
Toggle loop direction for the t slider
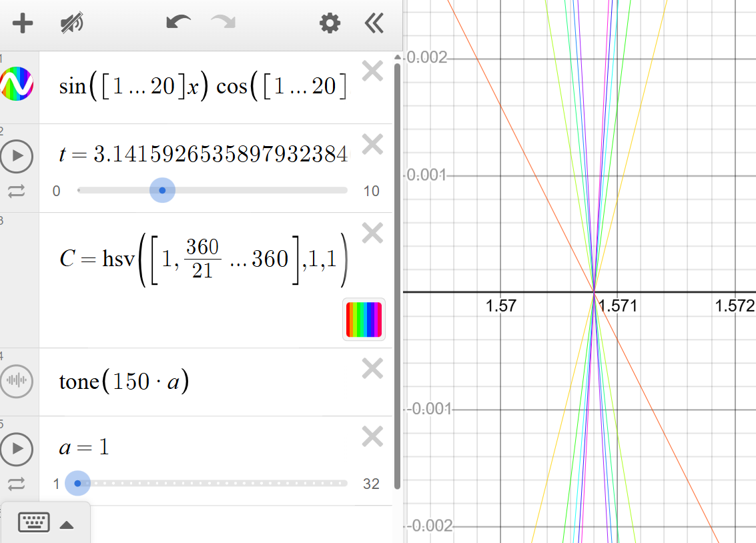[17, 191]
